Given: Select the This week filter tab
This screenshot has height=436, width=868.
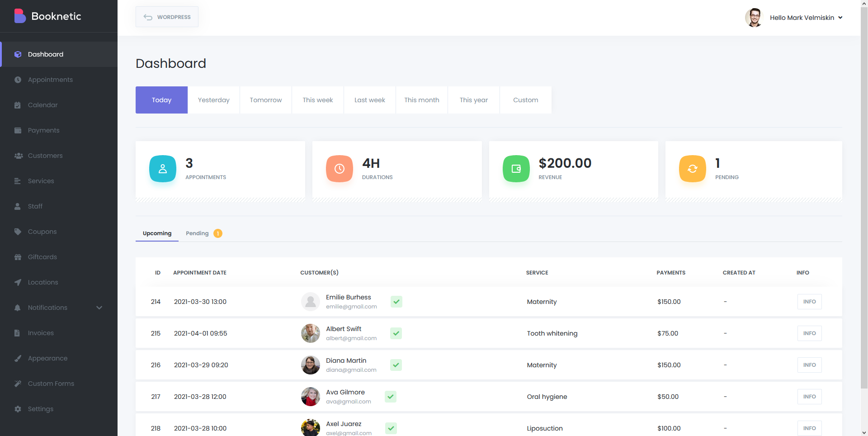Looking at the screenshot, I should point(317,100).
